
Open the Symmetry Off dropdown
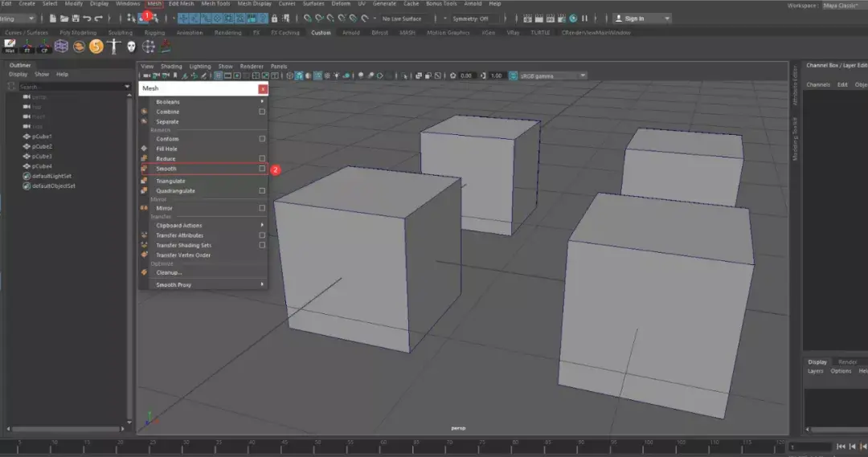tap(475, 18)
